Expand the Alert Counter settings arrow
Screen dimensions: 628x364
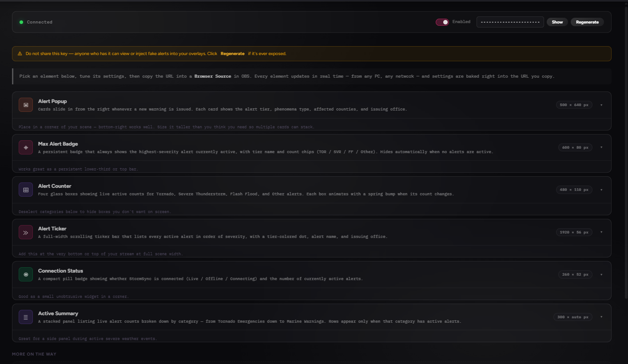point(601,190)
